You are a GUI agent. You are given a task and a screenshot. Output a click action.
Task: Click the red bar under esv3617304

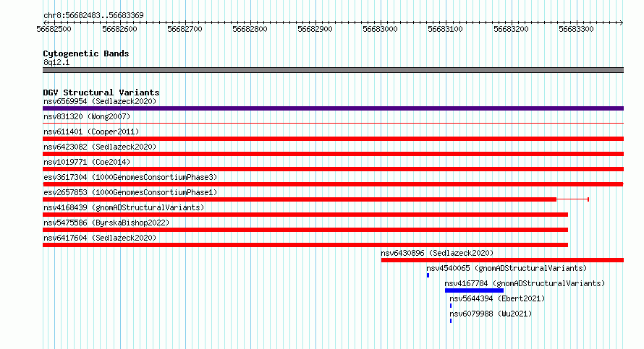click(x=333, y=184)
